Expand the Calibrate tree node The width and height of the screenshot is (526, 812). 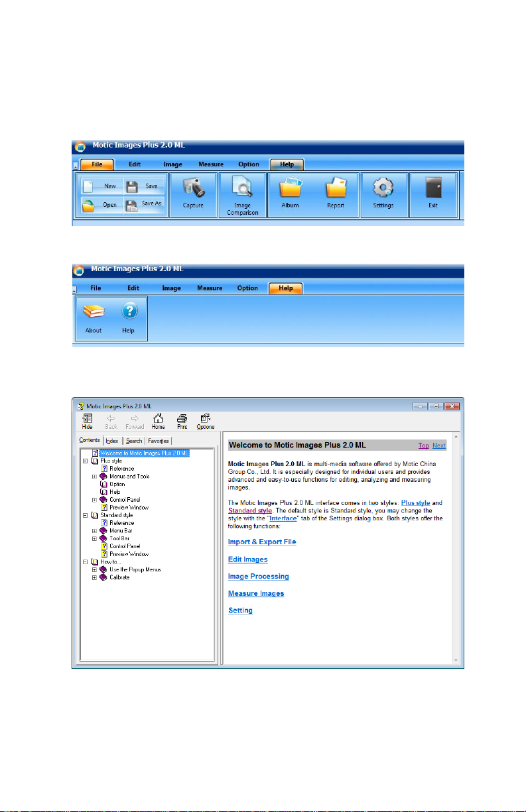pos(94,577)
